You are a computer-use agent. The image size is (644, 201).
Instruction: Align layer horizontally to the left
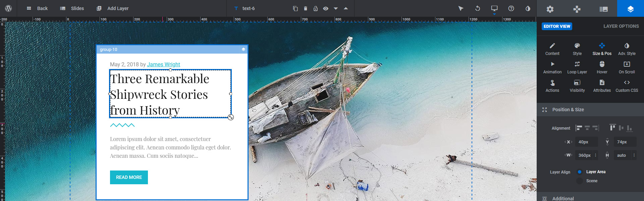[579, 128]
